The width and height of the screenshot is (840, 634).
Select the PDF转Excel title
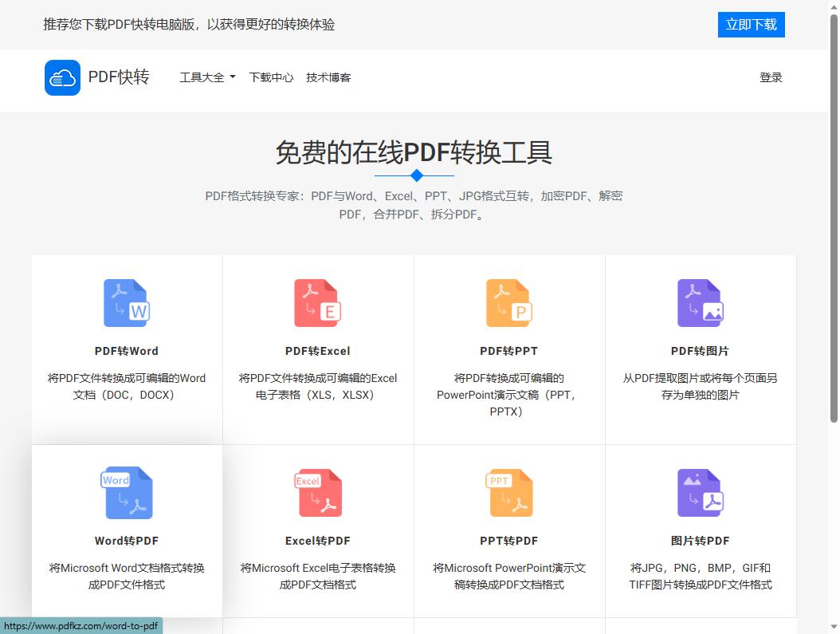point(318,351)
